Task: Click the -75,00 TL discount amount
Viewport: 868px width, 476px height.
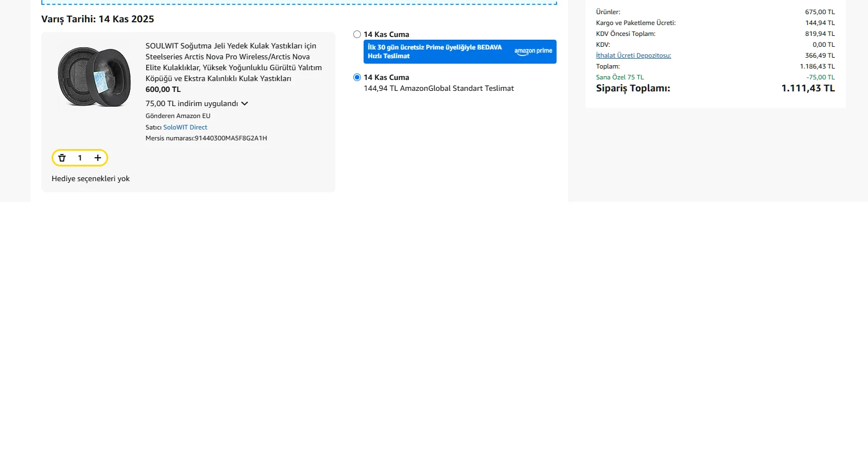Action: tap(821, 77)
